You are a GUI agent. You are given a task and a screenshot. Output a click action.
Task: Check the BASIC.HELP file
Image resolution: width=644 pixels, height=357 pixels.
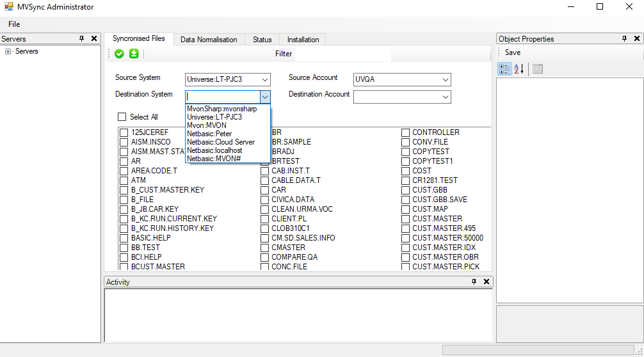pos(124,238)
